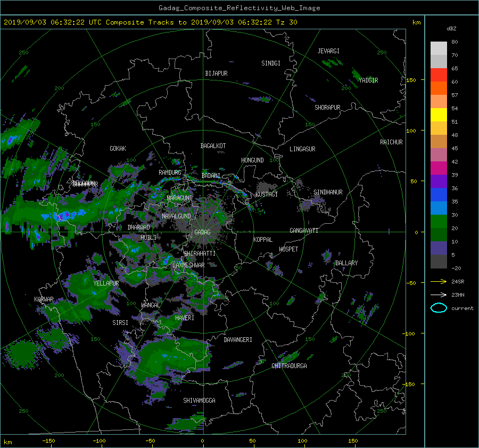479x448 pixels.
Task: Click the white-grey 80 dBZ legend swatch
Action: coord(439,48)
